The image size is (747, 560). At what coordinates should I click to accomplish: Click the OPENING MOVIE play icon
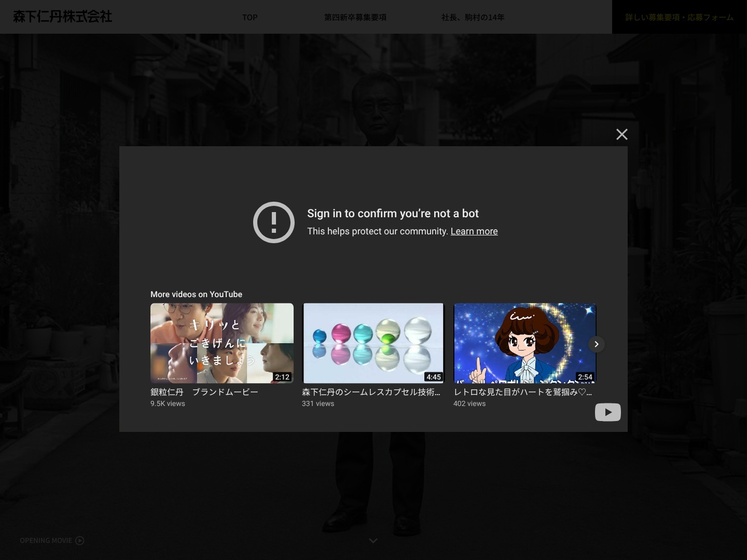tap(79, 540)
